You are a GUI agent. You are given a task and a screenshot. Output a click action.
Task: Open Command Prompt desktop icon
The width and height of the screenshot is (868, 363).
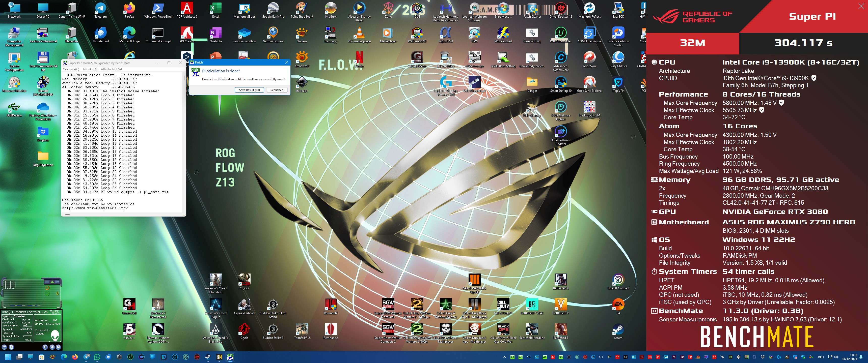point(158,35)
